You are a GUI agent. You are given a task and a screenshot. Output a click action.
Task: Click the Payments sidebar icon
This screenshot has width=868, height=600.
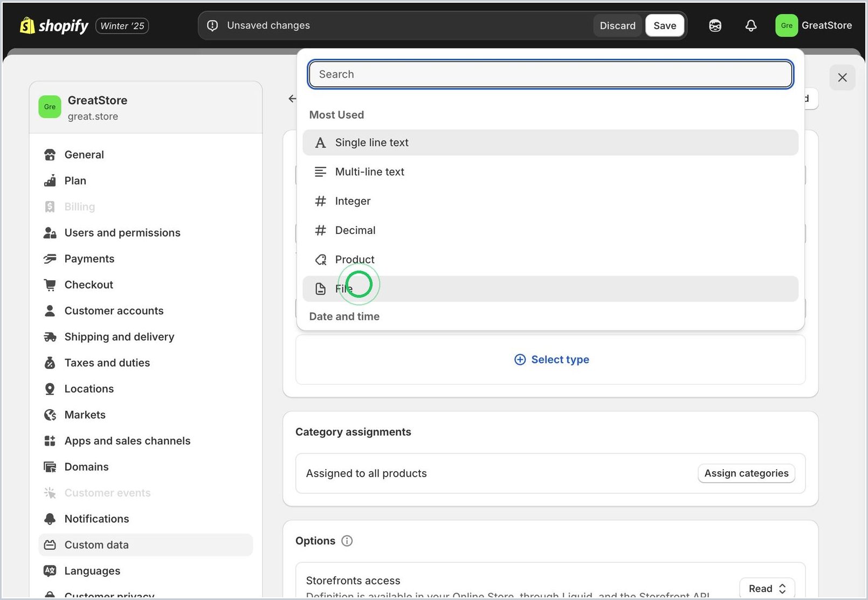(50, 259)
